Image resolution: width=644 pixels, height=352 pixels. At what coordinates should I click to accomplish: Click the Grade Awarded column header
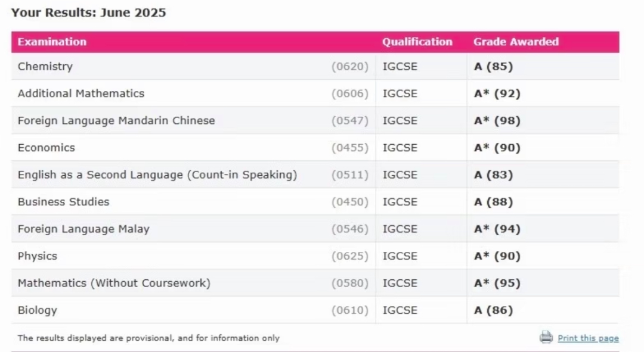[x=516, y=42]
